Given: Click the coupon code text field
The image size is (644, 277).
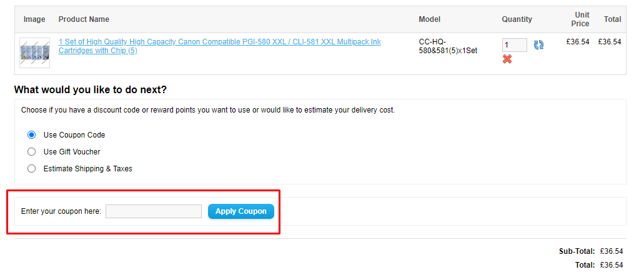Looking at the screenshot, I should (154, 211).
